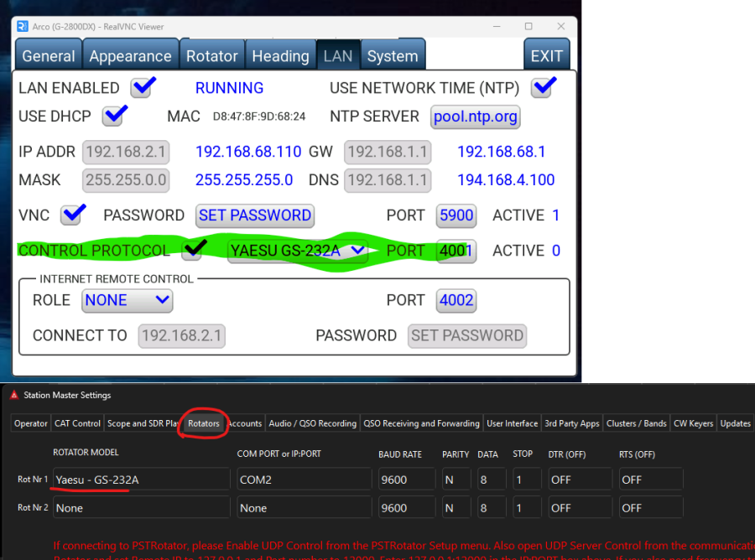Click the MASK input field

(x=126, y=180)
